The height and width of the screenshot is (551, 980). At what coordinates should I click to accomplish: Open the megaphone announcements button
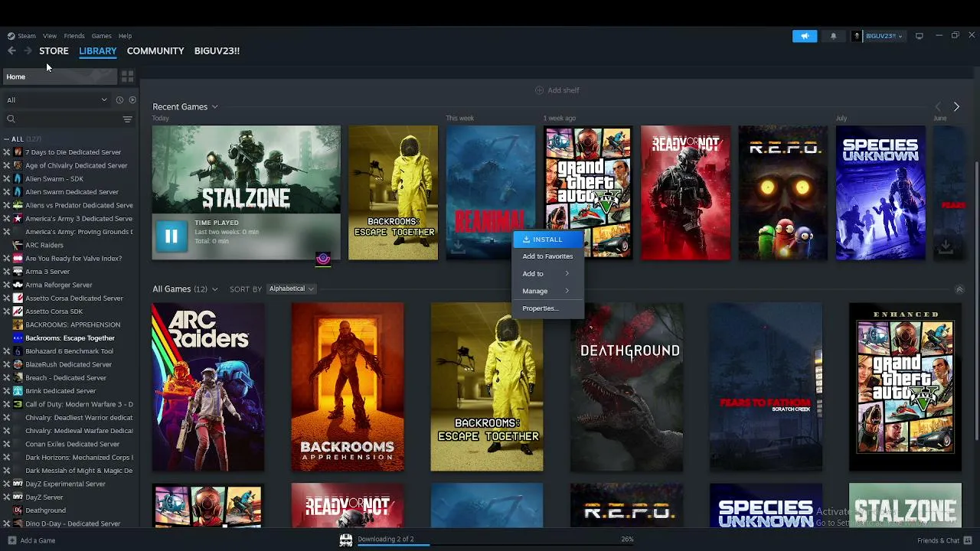point(805,36)
